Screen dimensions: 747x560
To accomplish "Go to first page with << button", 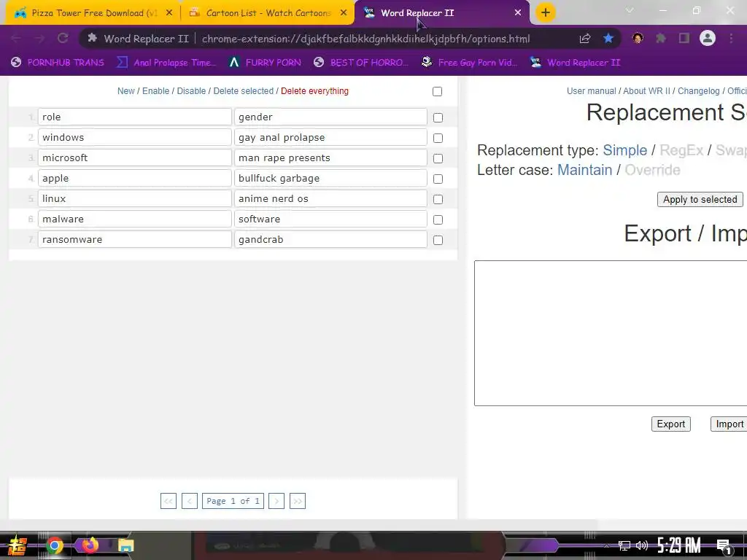I will tap(169, 501).
